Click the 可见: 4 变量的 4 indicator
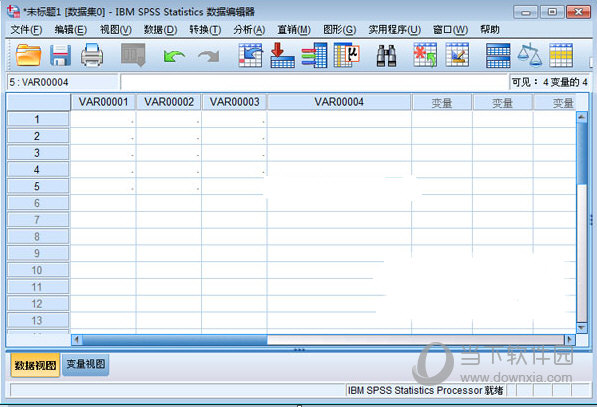Image resolution: width=597 pixels, height=407 pixels. 549,82
